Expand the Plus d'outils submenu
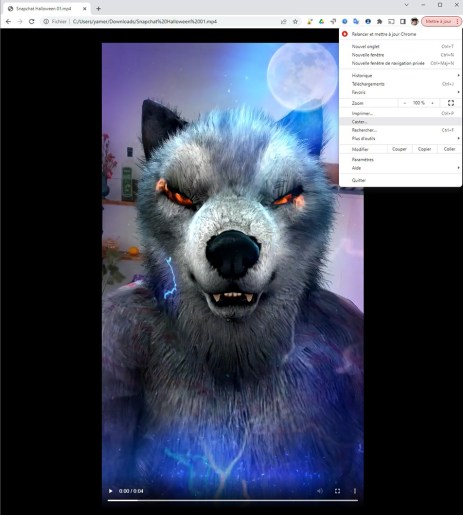The height and width of the screenshot is (515, 463). (x=401, y=139)
